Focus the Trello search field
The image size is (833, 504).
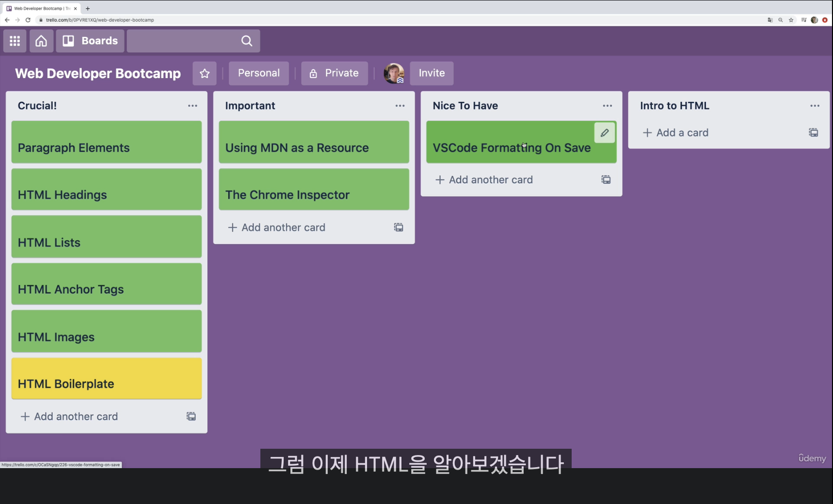pyautogui.click(x=193, y=41)
